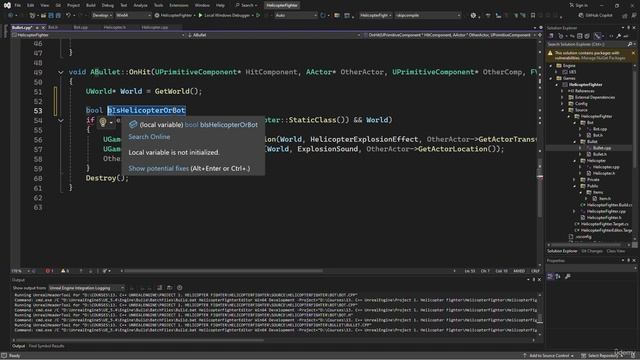The width and height of the screenshot is (640, 360).
Task: Switch to the Helicopter.cpp editor tab
Action: (155, 27)
